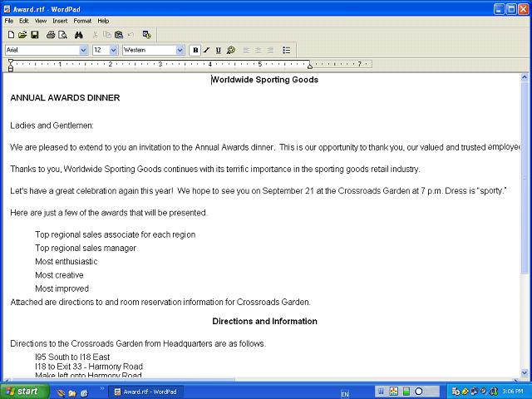Click the first Quick Launch icon
Viewport: 532px width, 399px height.
point(61,393)
